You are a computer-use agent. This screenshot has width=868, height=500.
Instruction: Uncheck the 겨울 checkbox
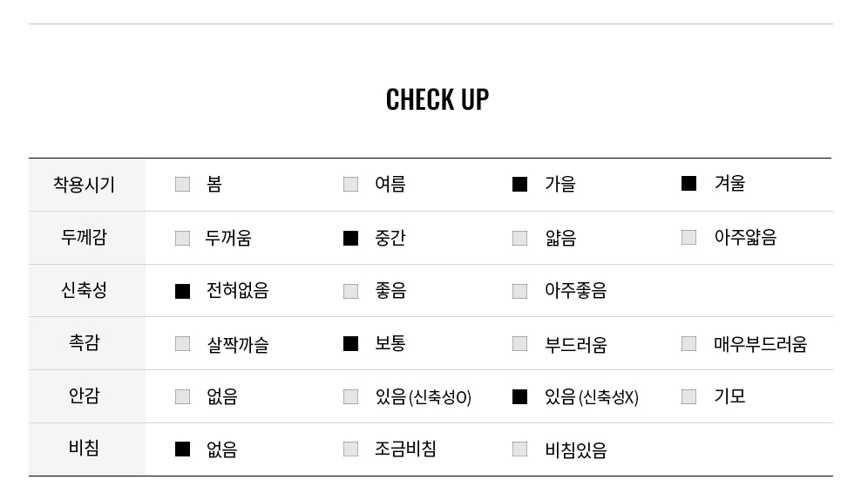coord(688,183)
